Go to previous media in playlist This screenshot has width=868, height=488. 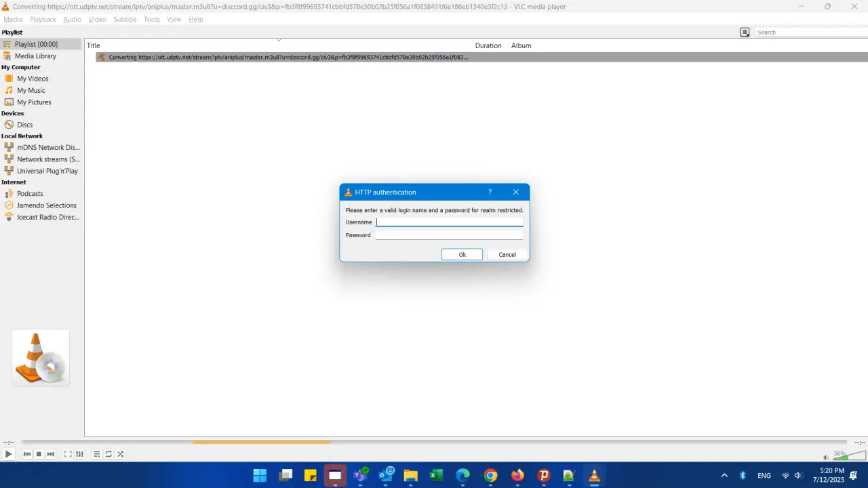coord(27,454)
